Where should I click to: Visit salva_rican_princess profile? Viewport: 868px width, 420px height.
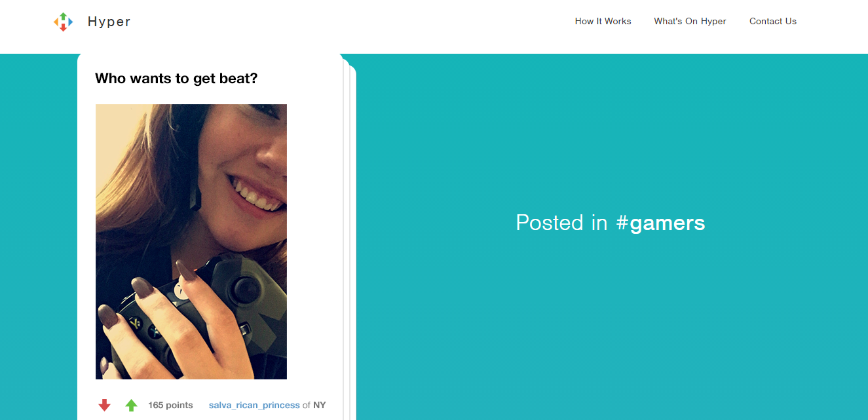(x=254, y=405)
